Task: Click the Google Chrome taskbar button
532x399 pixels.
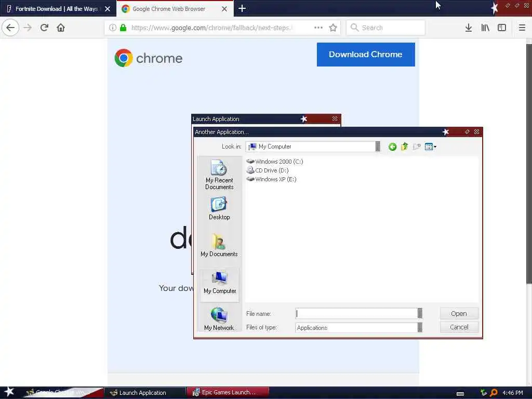Action: coord(63,393)
